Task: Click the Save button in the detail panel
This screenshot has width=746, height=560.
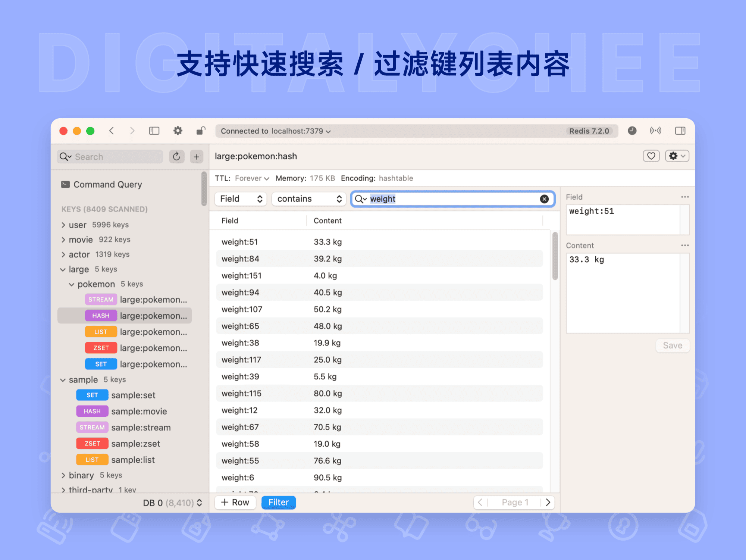Action: [x=672, y=345]
